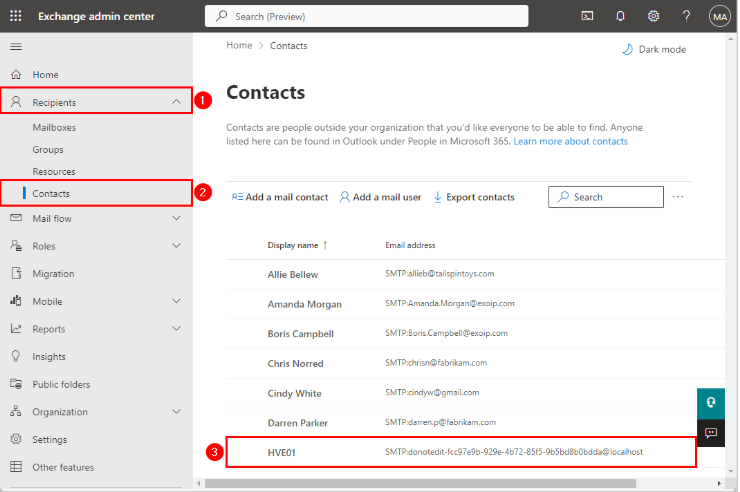Click the help question mark icon
This screenshot has height=492, width=740.
pyautogui.click(x=686, y=16)
